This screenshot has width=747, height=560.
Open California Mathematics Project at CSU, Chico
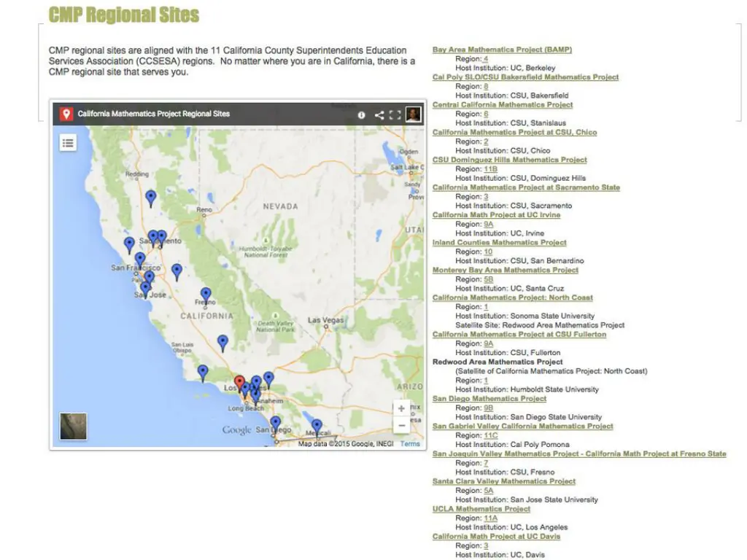[514, 133]
